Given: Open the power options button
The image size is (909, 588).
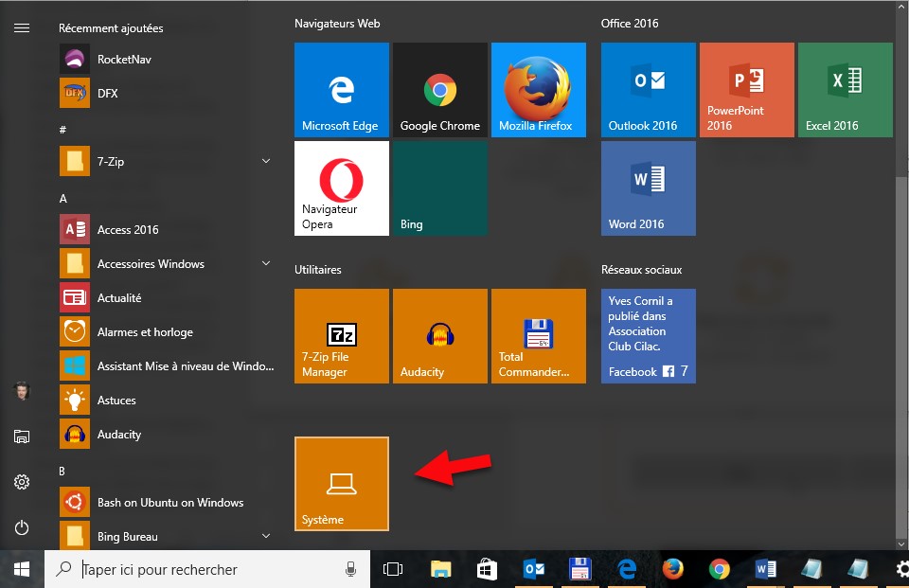Looking at the screenshot, I should (22, 527).
